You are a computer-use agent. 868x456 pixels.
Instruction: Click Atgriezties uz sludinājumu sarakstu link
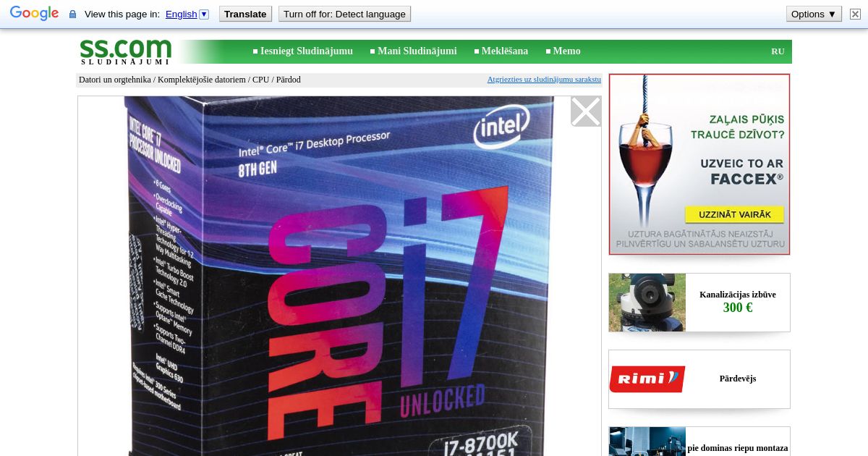(x=544, y=80)
